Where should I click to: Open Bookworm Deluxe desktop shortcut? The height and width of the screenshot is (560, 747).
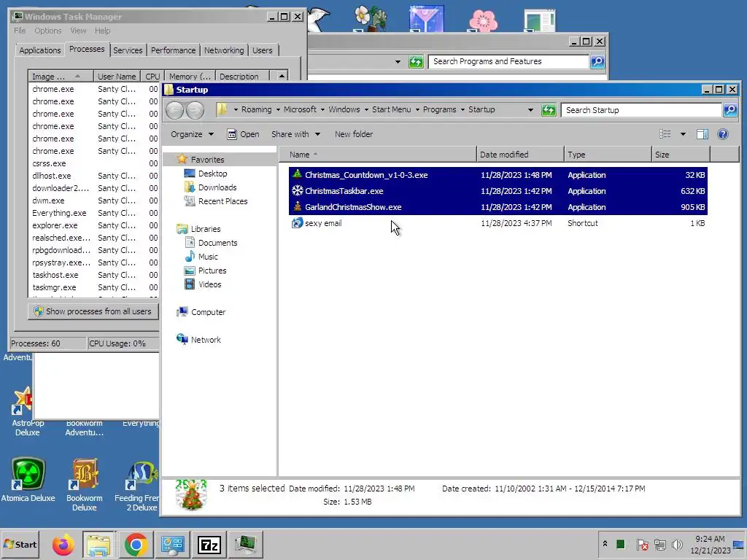coord(85,484)
